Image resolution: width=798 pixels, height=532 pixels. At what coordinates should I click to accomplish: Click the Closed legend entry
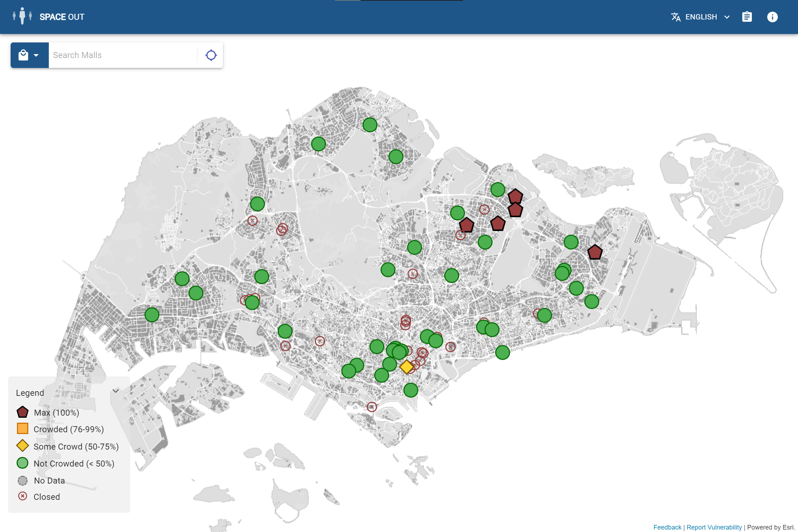[46, 497]
